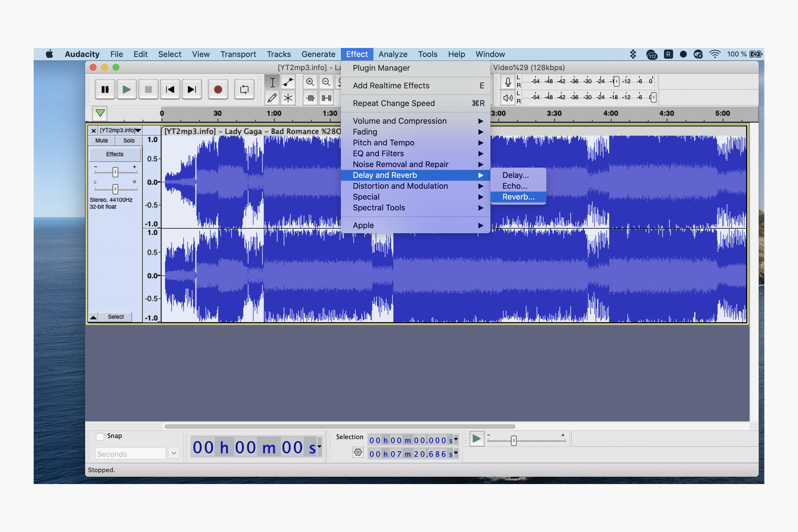Click the Wi-Fi status icon
The image size is (798, 532).
point(715,54)
